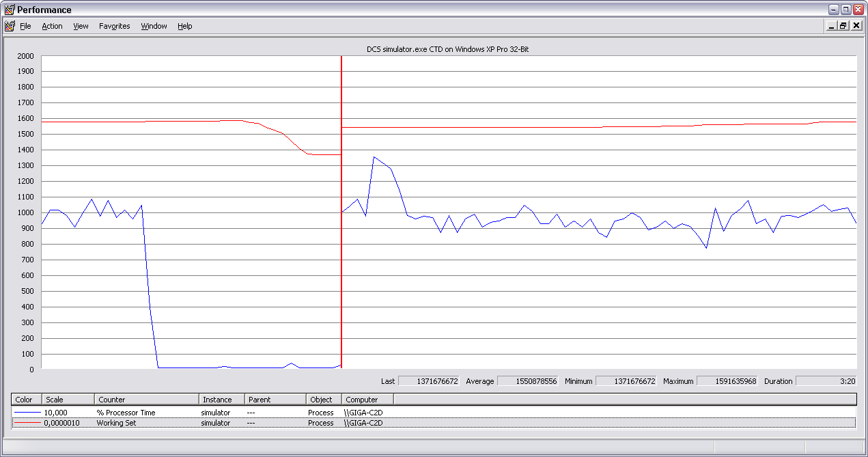Minimize the Performance window
The height and width of the screenshot is (457, 868).
(x=833, y=10)
